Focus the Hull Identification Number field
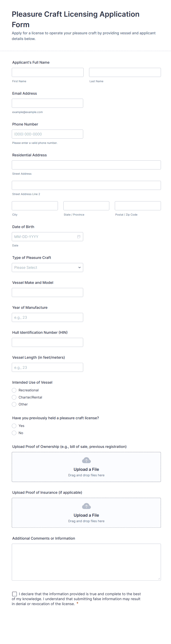Viewport: 171px width, 644px height. (47, 342)
